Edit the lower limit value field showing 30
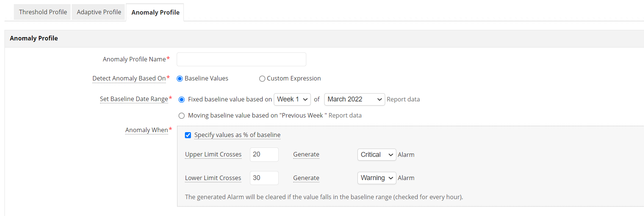Viewport: 644px width, 216px height. (264, 178)
